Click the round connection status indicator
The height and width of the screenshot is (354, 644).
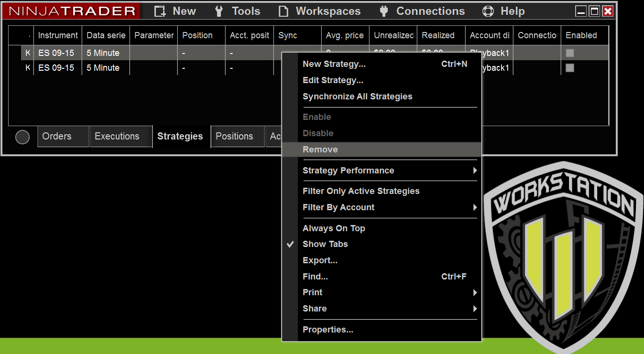22,137
